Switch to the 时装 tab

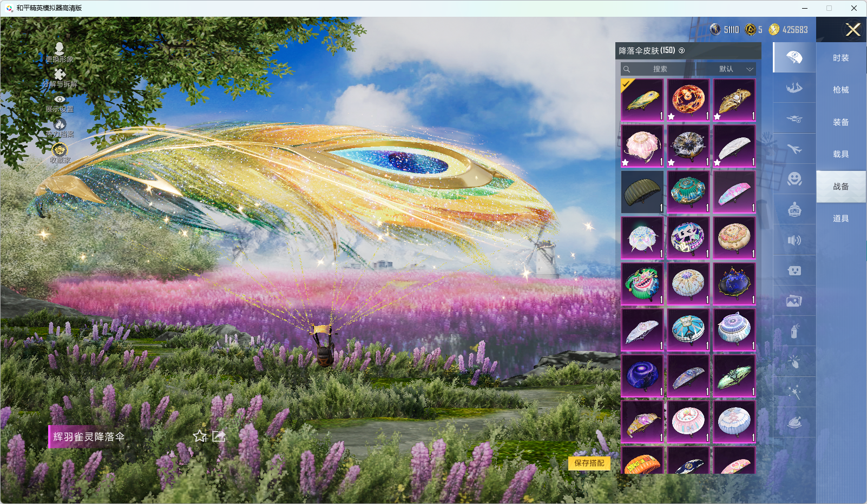click(841, 58)
